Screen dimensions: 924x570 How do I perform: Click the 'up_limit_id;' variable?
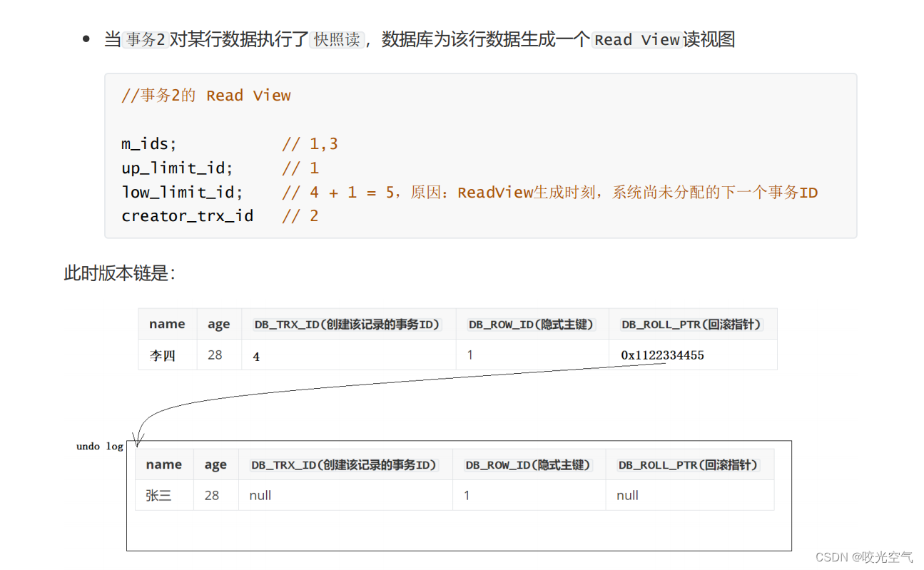pos(178,168)
